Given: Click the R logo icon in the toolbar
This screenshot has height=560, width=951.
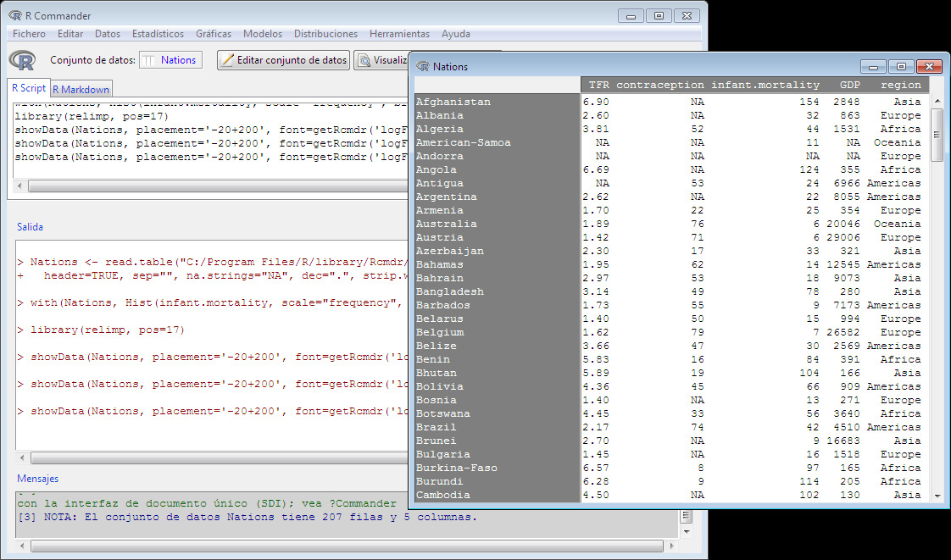Looking at the screenshot, I should 22,60.
